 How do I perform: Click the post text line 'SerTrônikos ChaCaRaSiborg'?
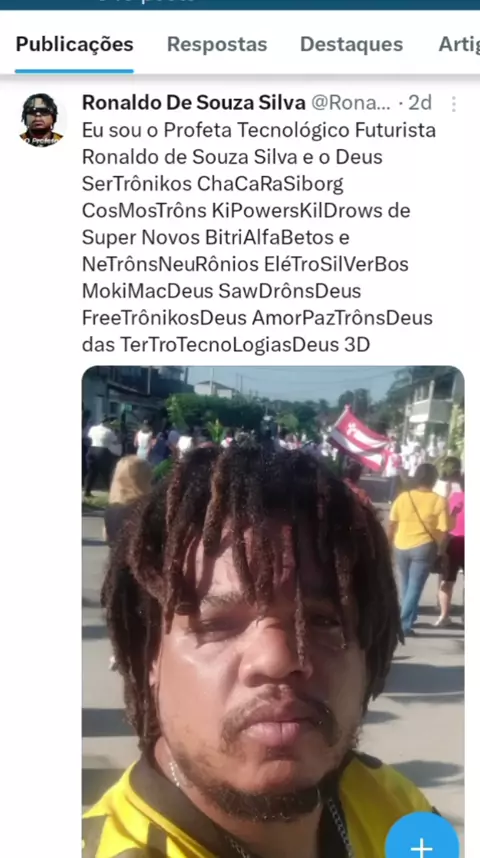[213, 184]
